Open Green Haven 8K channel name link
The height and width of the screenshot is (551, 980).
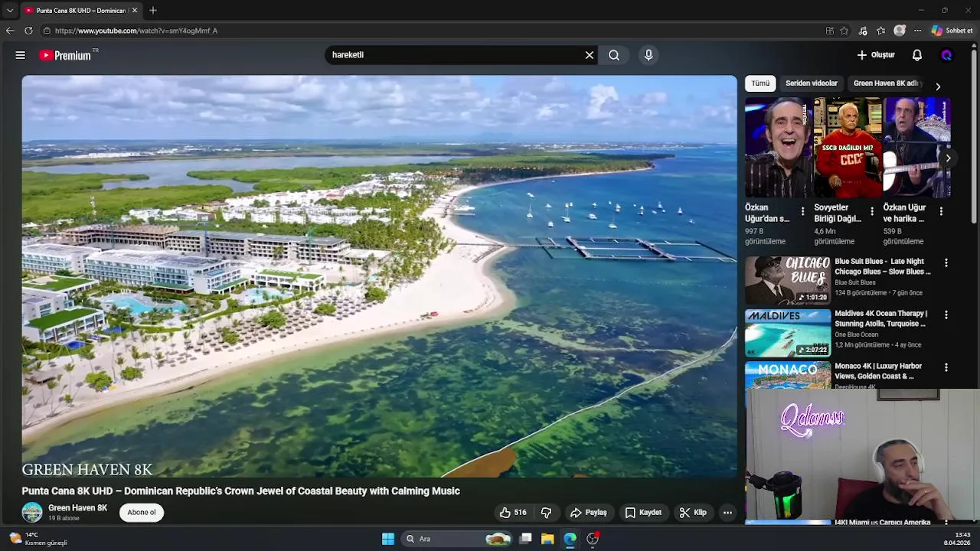[x=77, y=508]
